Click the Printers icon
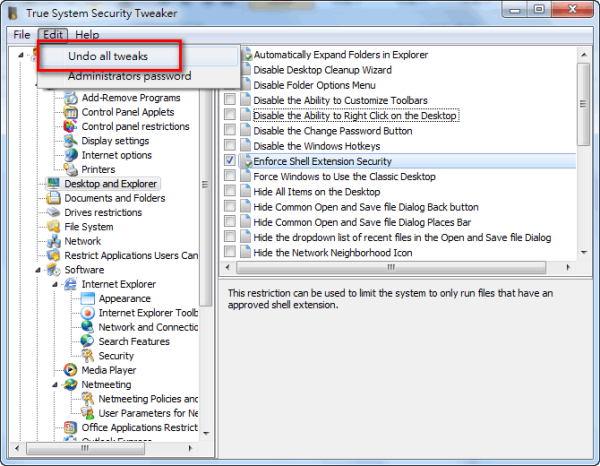 pyautogui.click(x=70, y=169)
